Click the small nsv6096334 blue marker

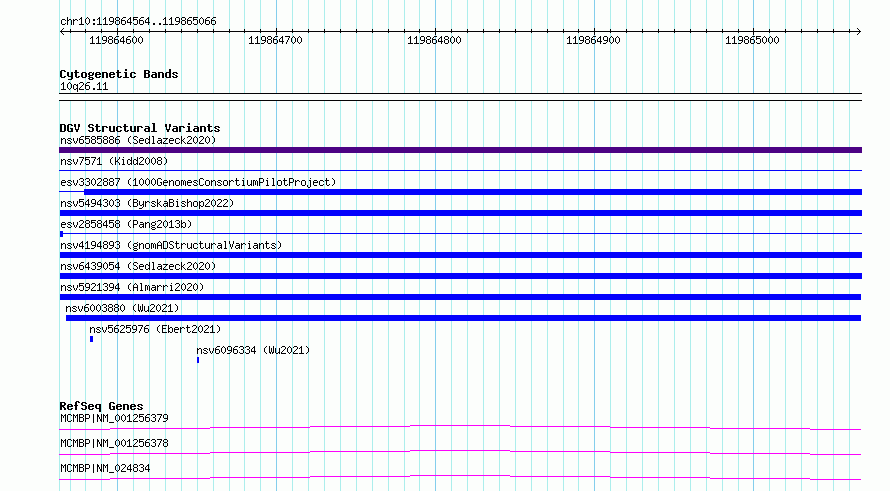[198, 360]
